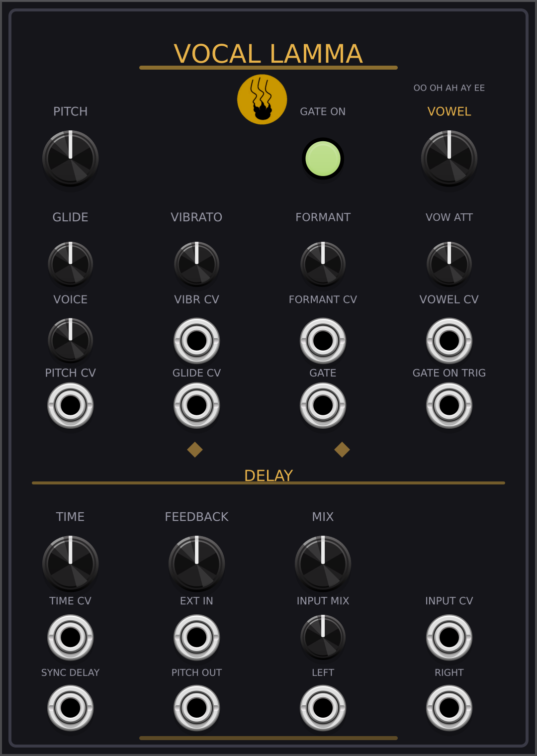
Task: Click the GATE ON TRIG jack
Action: pos(449,405)
